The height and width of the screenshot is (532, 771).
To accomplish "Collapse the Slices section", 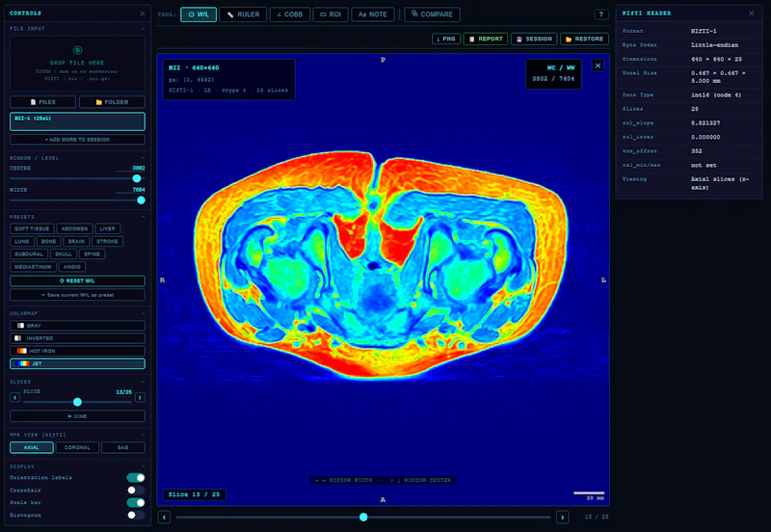I will tap(144, 382).
